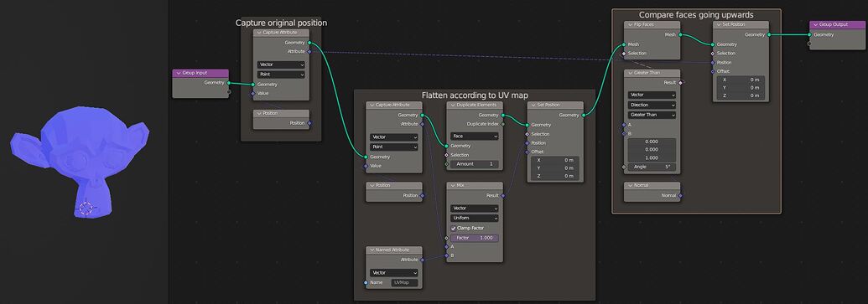Image resolution: width=868 pixels, height=304 pixels.
Task: Click Group Input Geometry output socket
Action: [229, 83]
